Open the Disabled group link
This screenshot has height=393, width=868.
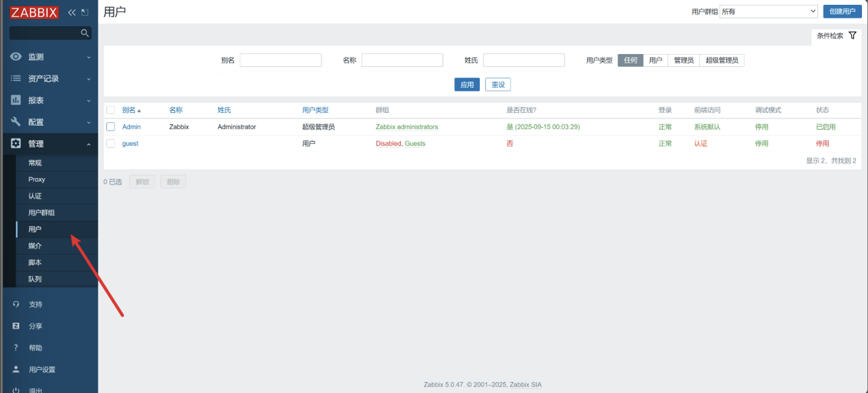(x=388, y=144)
